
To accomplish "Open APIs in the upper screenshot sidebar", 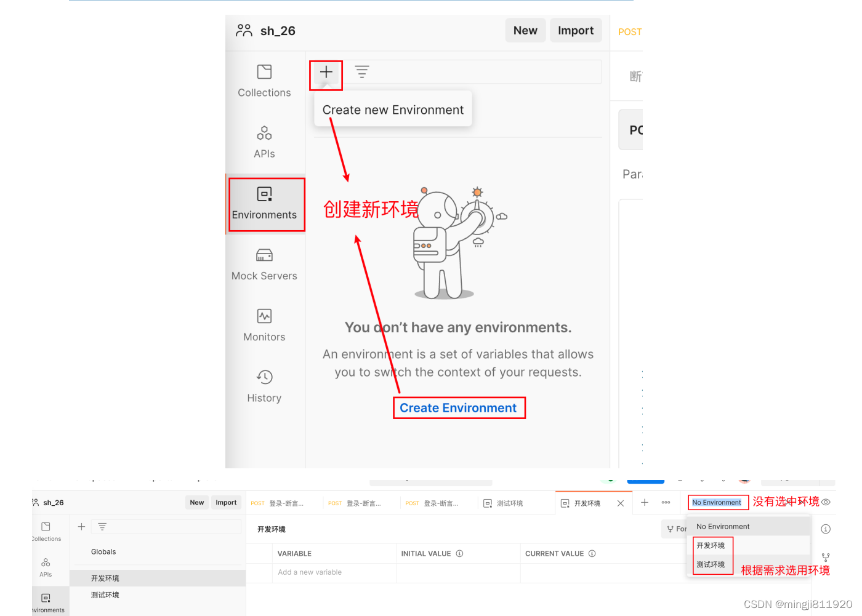I will (x=264, y=142).
